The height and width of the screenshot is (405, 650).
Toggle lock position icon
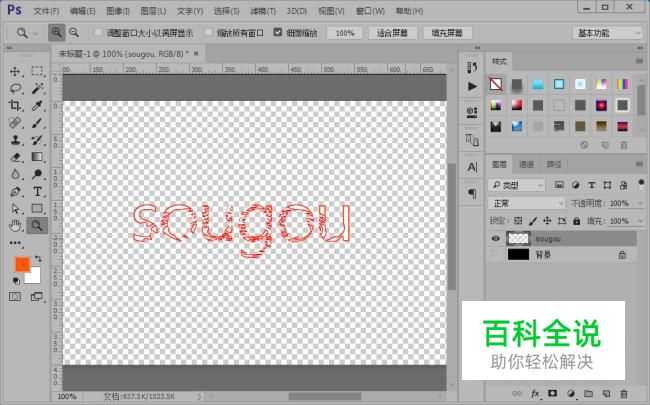pos(547,221)
